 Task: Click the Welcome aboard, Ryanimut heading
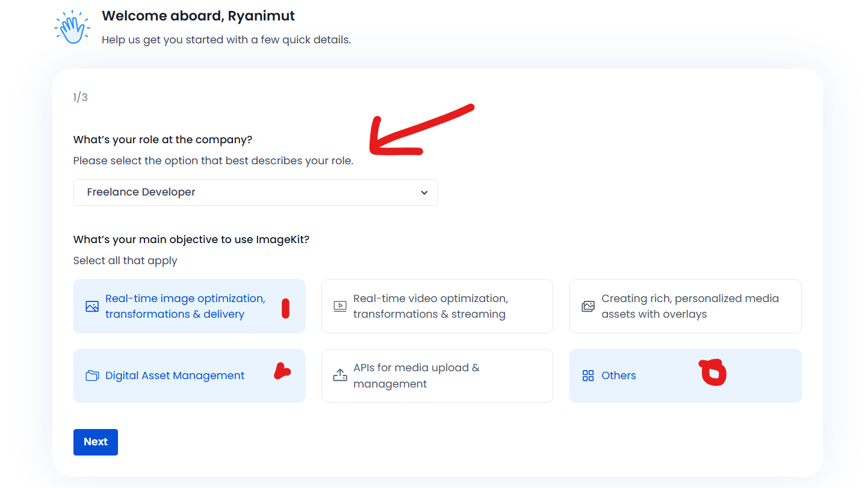click(x=198, y=16)
